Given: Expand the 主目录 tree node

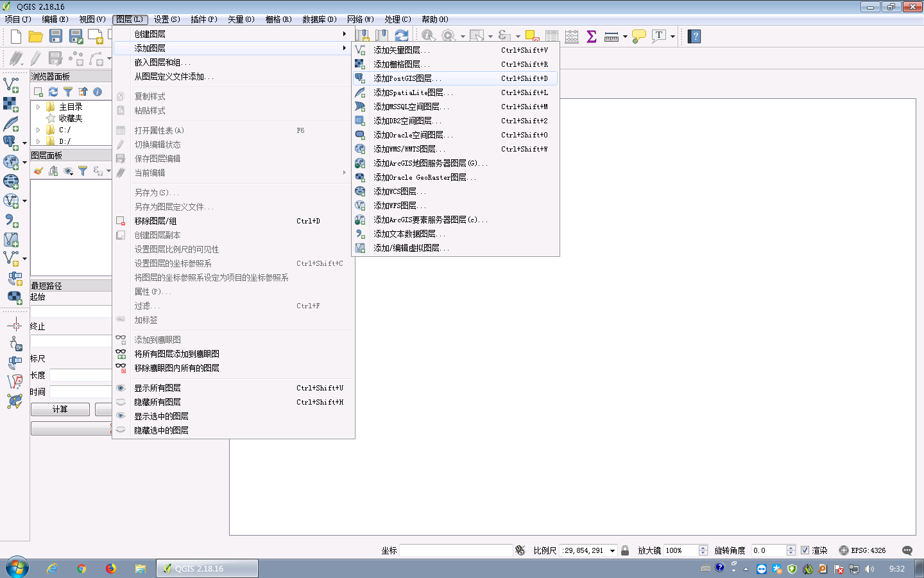Looking at the screenshot, I should point(38,107).
